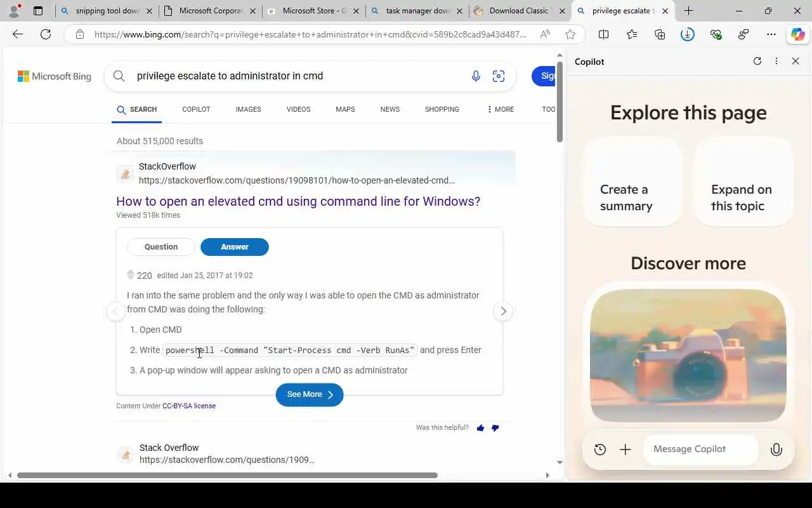The width and height of the screenshot is (812, 508).
Task: Select the Question toggle button
Action: point(161,247)
